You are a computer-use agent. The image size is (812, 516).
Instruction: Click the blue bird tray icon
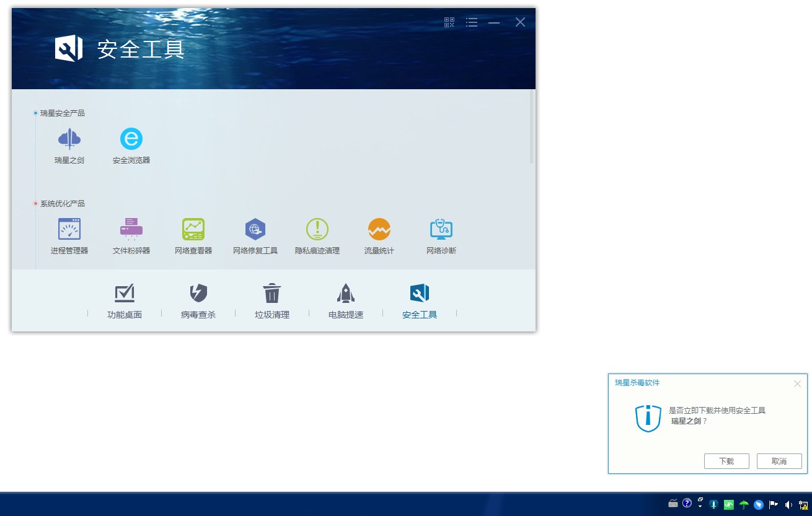coord(759,505)
